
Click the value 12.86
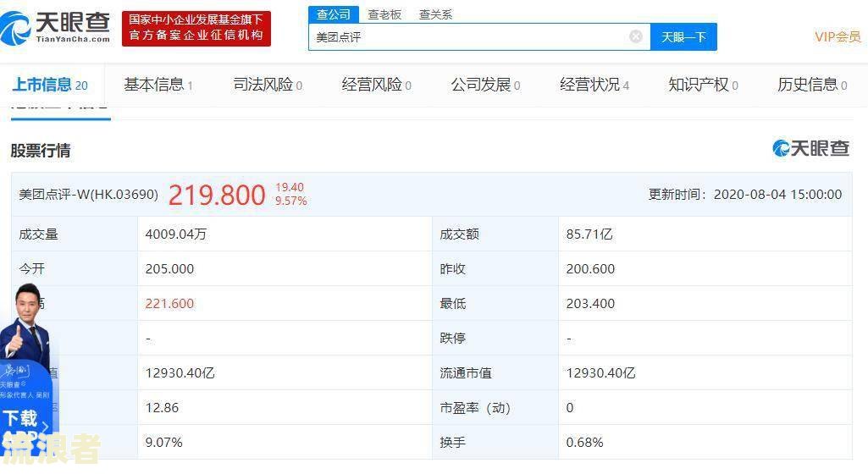click(x=163, y=408)
